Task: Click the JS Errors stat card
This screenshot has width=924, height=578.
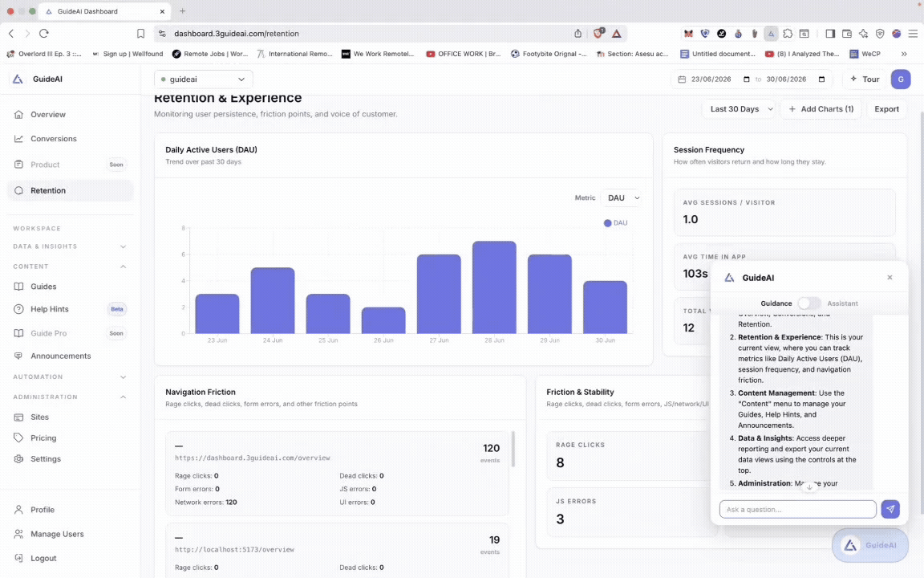Action: 632,512
